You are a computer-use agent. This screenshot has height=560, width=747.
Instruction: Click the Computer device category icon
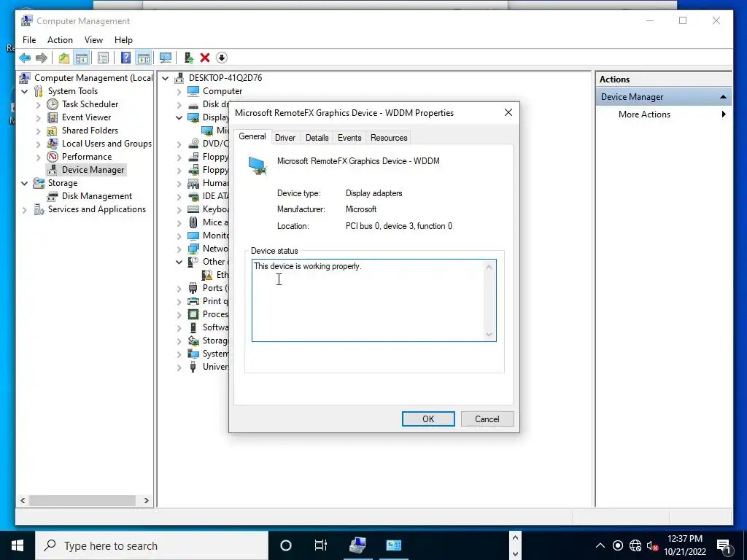click(x=193, y=91)
